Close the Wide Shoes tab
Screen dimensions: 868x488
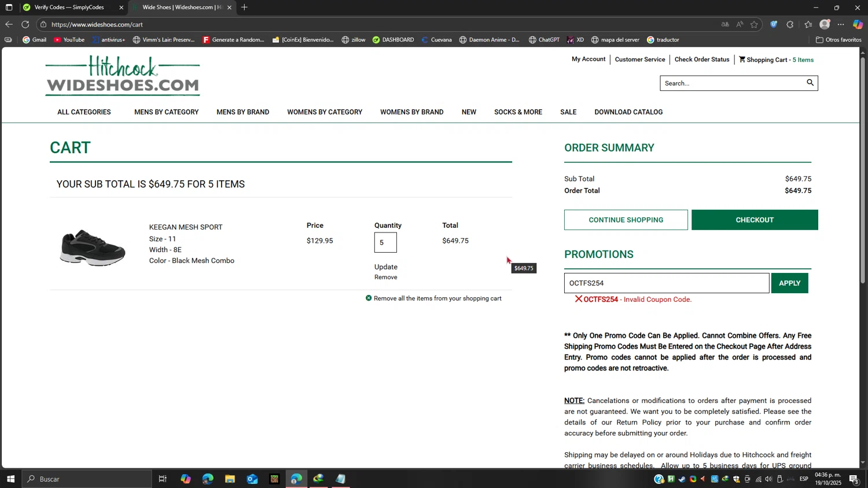(229, 8)
